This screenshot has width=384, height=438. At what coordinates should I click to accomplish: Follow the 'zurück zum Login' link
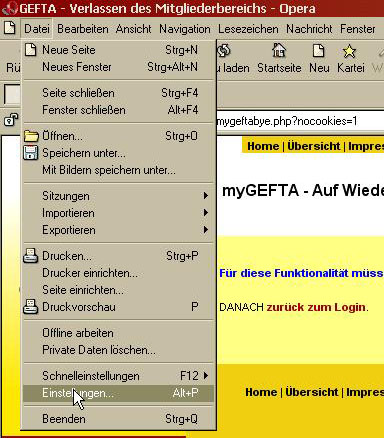tap(316, 307)
